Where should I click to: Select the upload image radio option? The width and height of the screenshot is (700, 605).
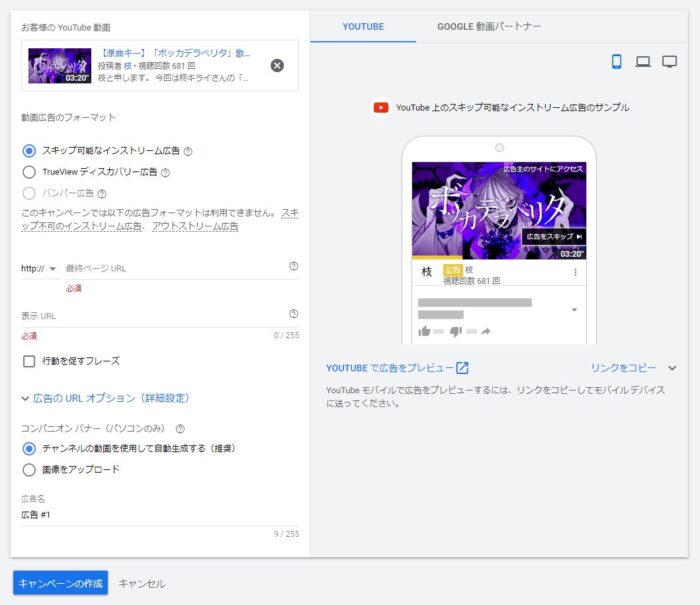tap(29, 470)
